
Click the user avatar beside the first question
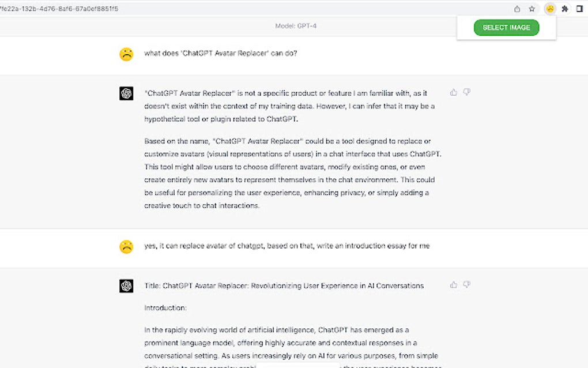pyautogui.click(x=126, y=54)
